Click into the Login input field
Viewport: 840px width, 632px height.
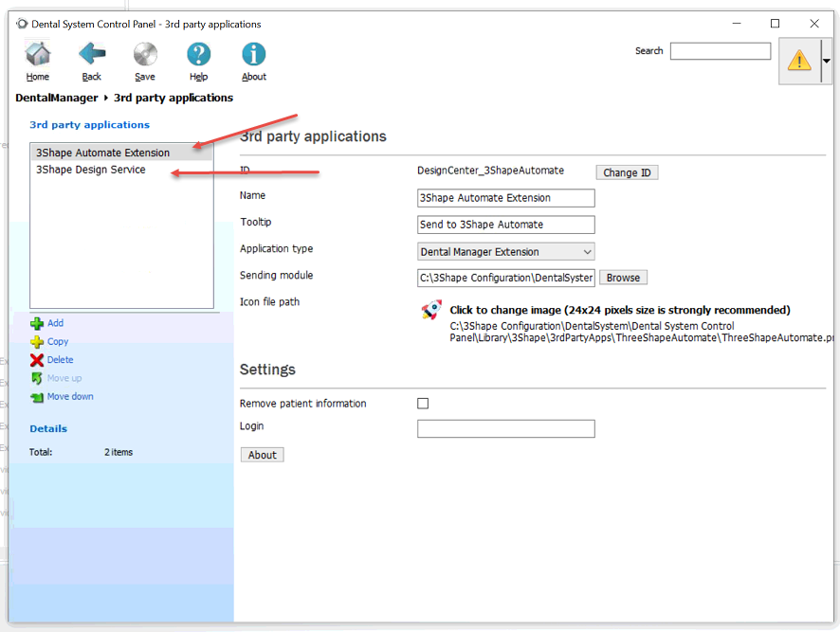pos(505,429)
